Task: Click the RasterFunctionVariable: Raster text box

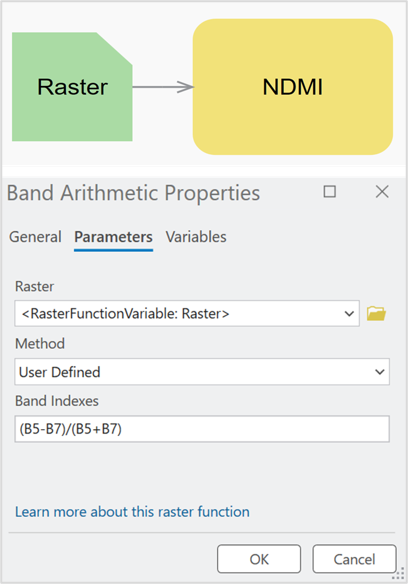Action: pos(187,314)
